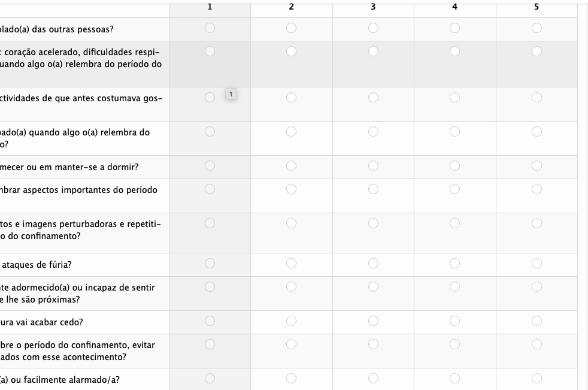The image size is (588, 390).
Task: Select 2 for 'imagens perturbadoras e repetiti-' row
Action: click(291, 223)
